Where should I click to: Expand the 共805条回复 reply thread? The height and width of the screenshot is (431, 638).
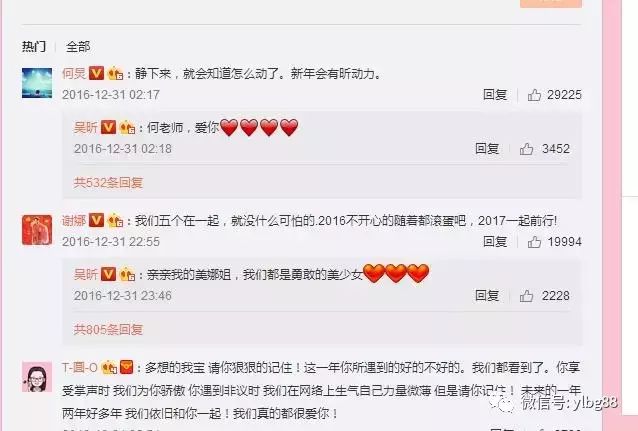coord(108,329)
